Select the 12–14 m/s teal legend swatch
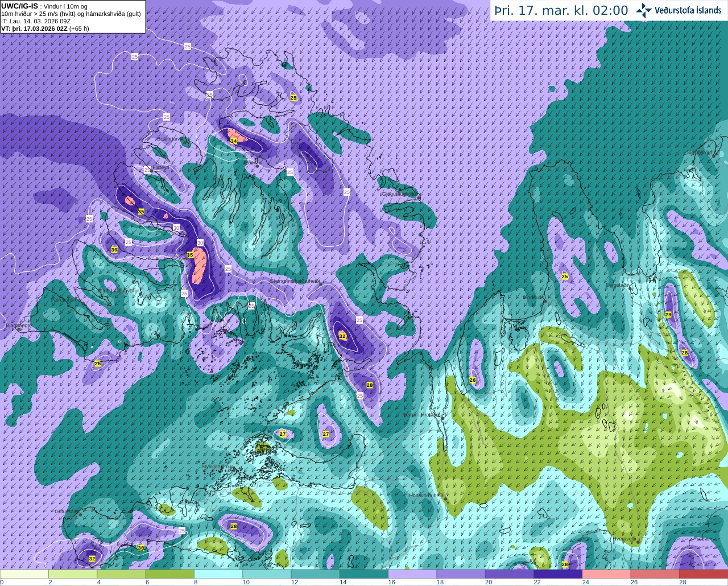Screen dimensions: 728x586 pyautogui.click(x=316, y=573)
